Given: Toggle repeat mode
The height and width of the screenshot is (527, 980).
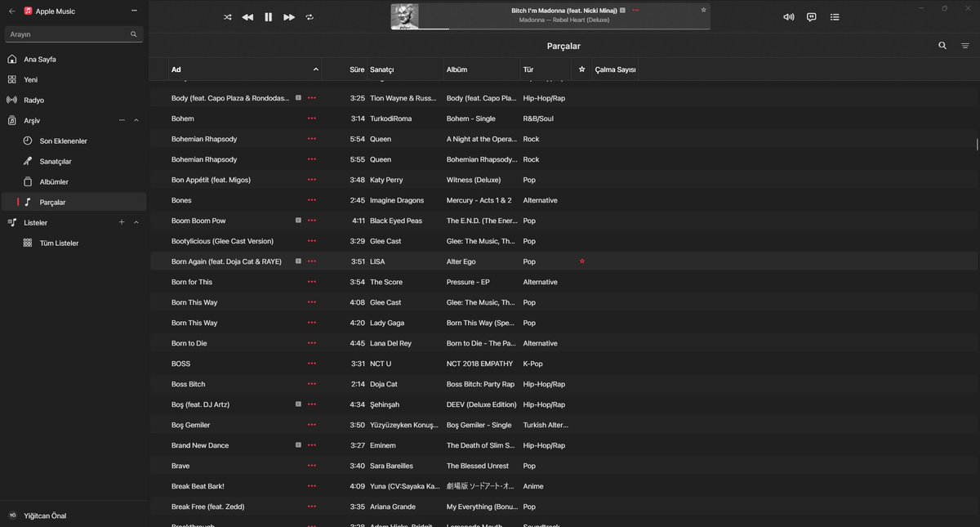Looking at the screenshot, I should coord(310,17).
